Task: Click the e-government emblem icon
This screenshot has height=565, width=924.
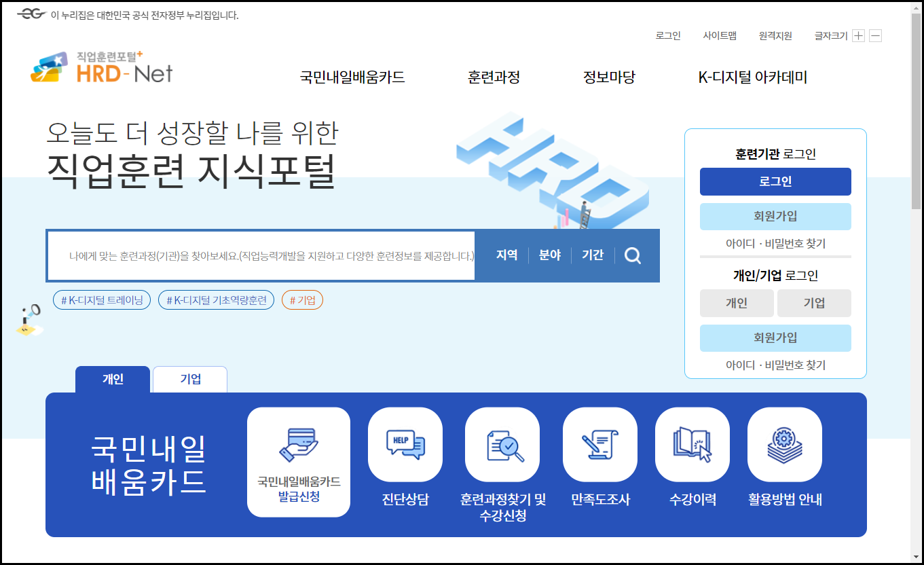Action: click(x=31, y=14)
